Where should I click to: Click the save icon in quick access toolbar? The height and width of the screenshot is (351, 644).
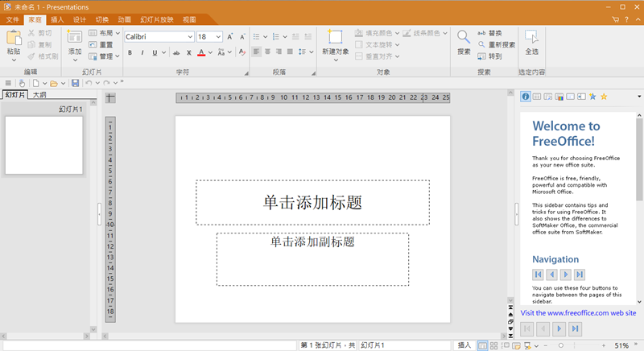(x=75, y=83)
